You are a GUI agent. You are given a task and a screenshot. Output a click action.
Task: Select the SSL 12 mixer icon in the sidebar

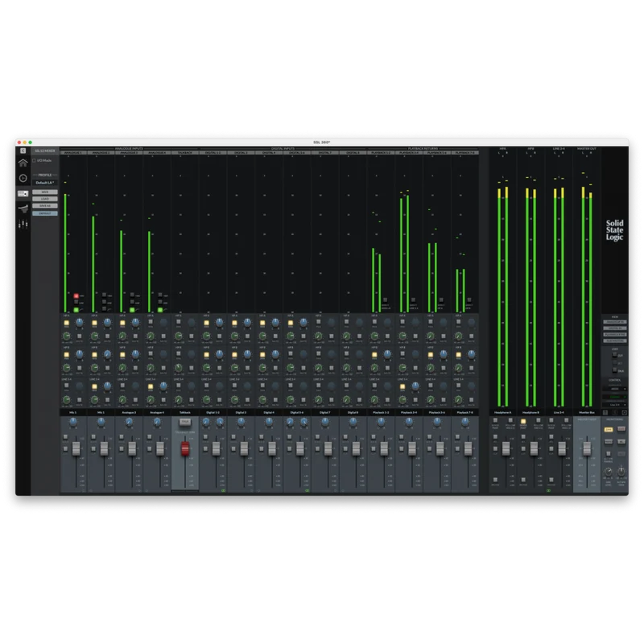point(23,193)
